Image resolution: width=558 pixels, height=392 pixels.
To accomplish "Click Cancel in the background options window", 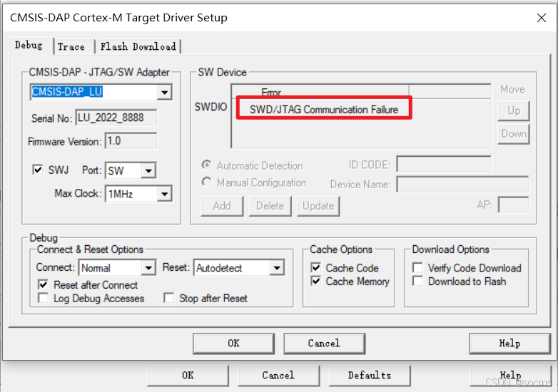I will (279, 376).
